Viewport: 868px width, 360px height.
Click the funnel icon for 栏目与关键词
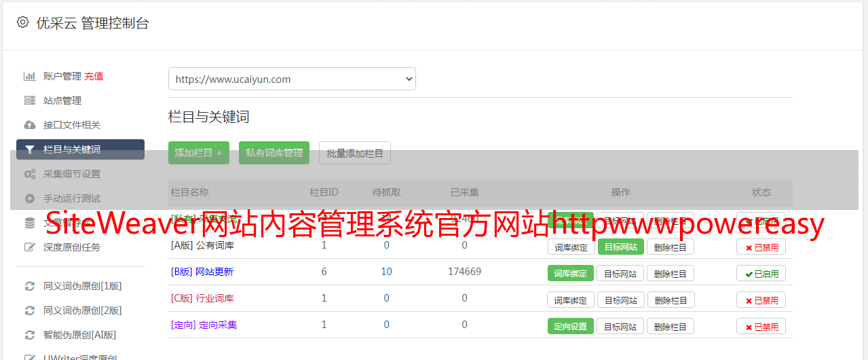[x=29, y=149]
